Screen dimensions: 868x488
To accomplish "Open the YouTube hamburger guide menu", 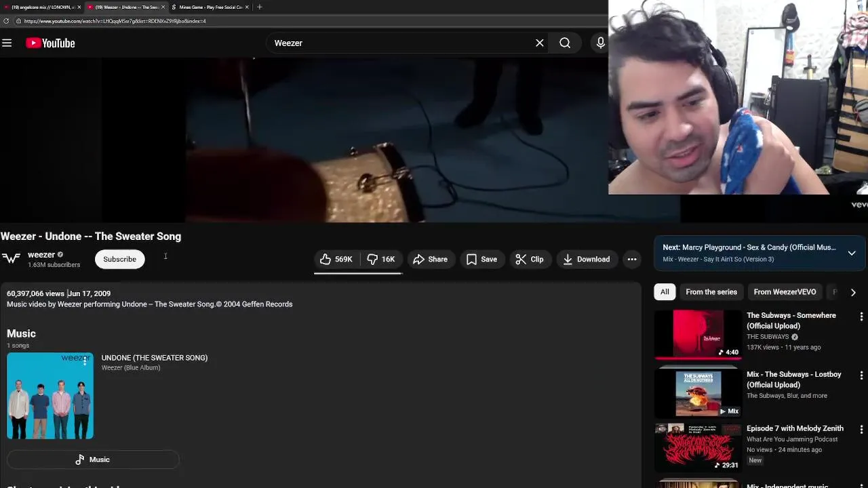I will (7, 43).
